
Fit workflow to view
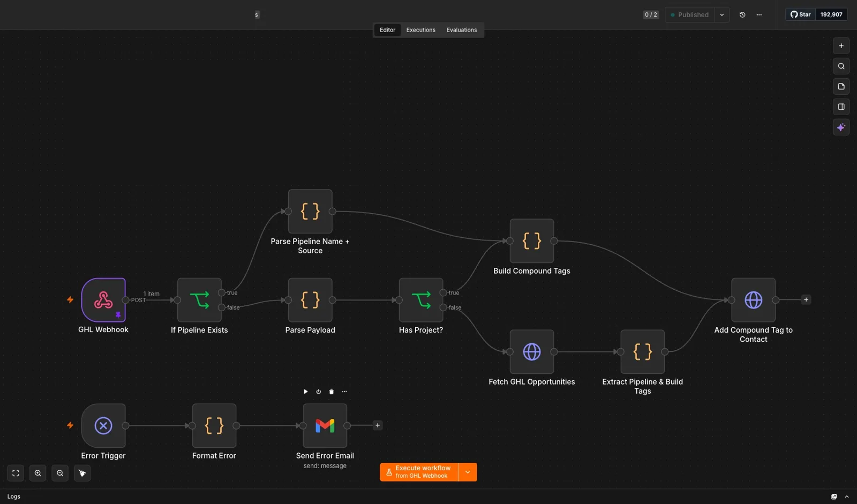coord(16,473)
